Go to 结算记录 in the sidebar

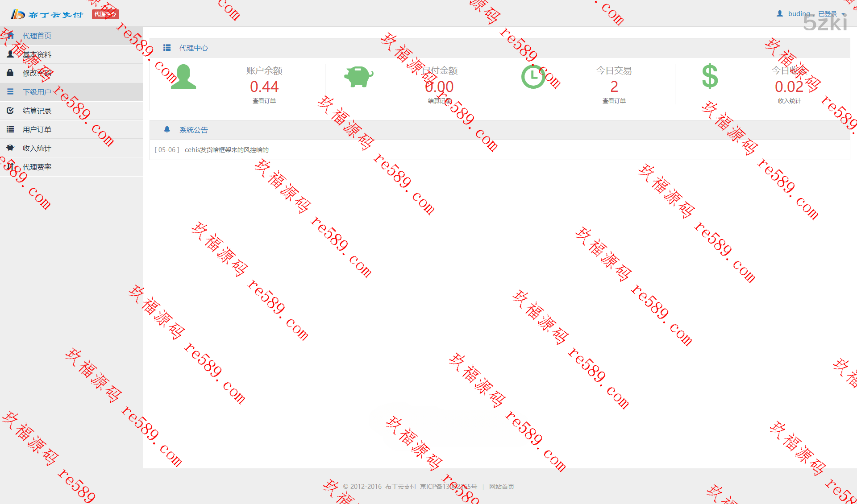tap(37, 111)
